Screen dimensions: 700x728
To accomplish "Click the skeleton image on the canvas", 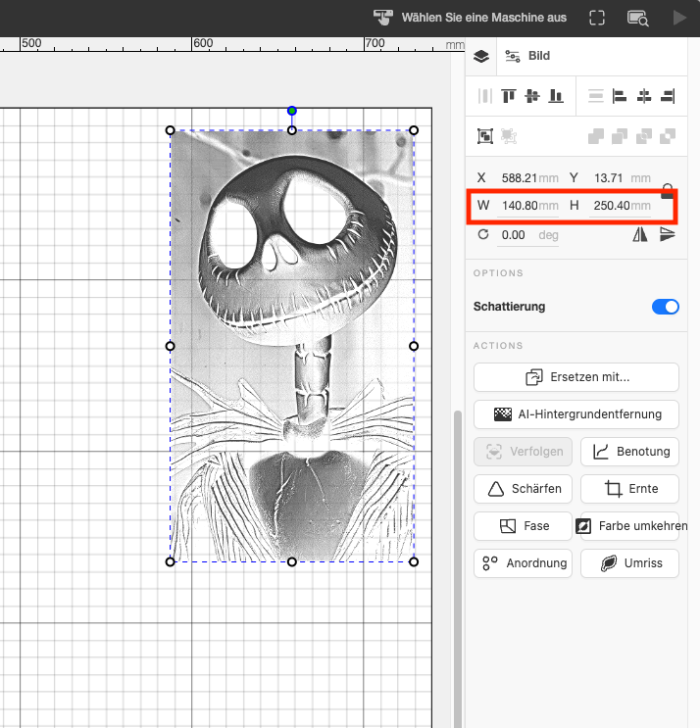I will [292, 346].
